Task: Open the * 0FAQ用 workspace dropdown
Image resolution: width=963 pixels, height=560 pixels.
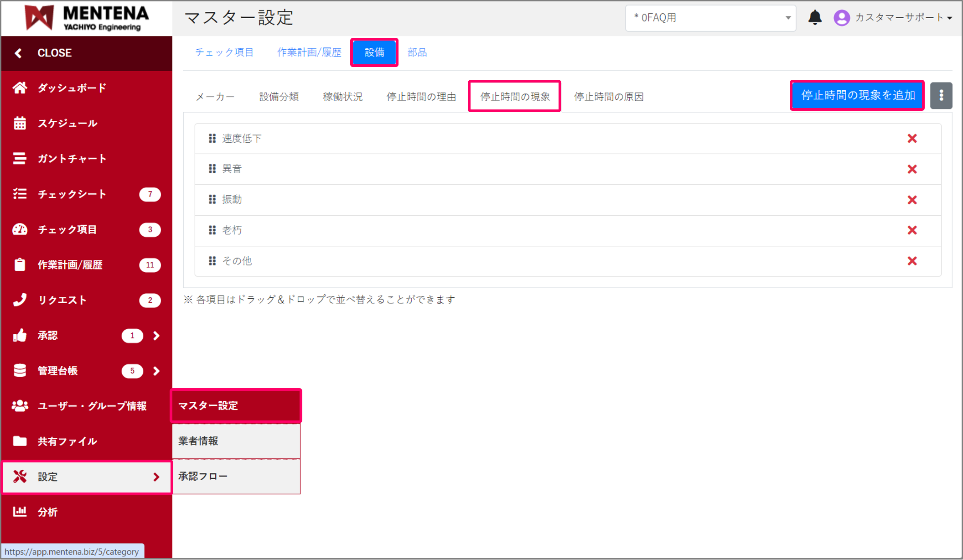Action: pyautogui.click(x=710, y=18)
